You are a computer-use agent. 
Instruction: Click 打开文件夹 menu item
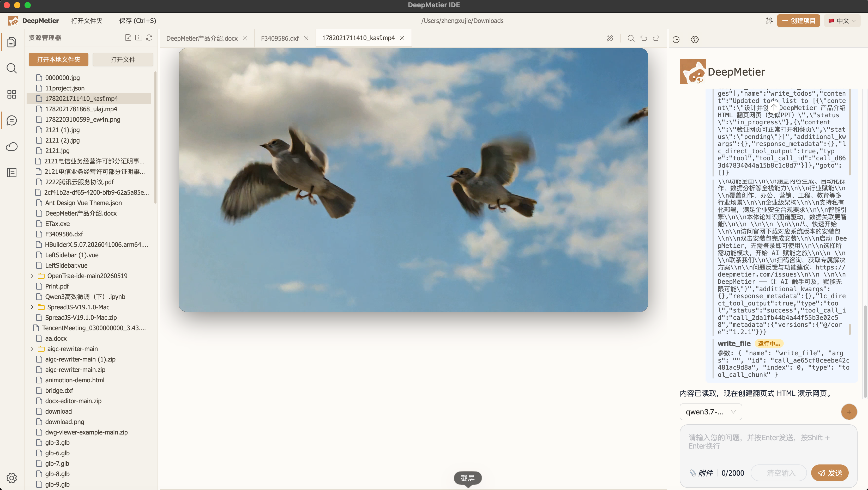pyautogui.click(x=87, y=21)
